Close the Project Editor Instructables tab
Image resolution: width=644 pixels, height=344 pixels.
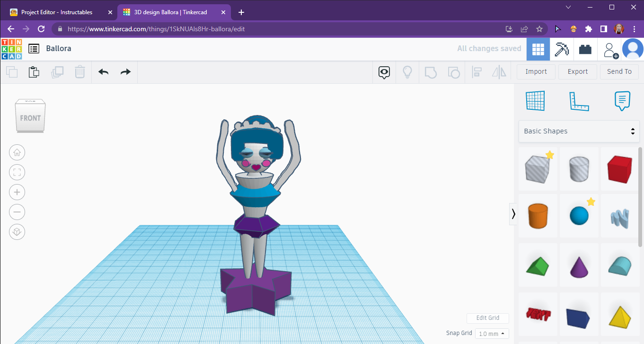(x=110, y=12)
